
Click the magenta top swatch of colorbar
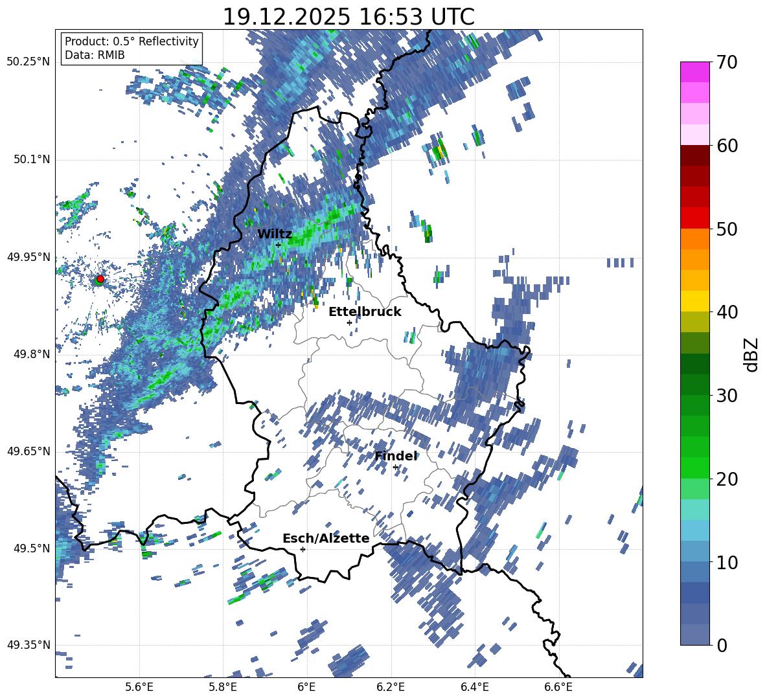coord(694,72)
